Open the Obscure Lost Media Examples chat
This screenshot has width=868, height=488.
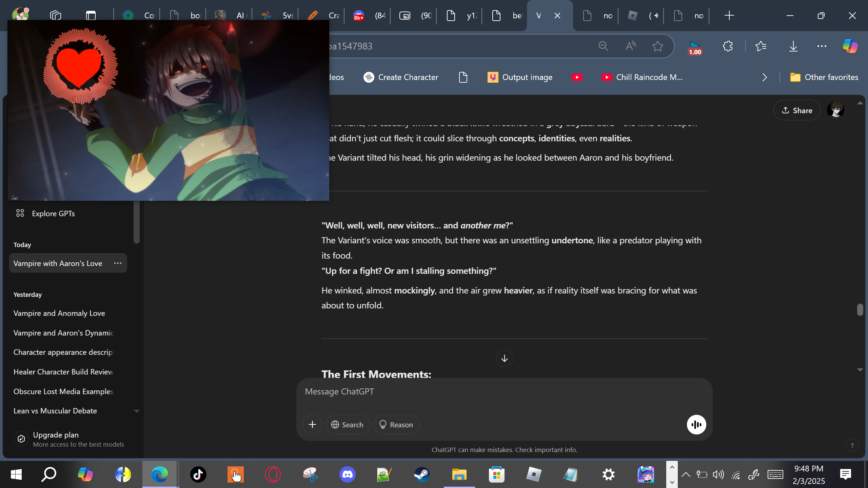pos(63,391)
